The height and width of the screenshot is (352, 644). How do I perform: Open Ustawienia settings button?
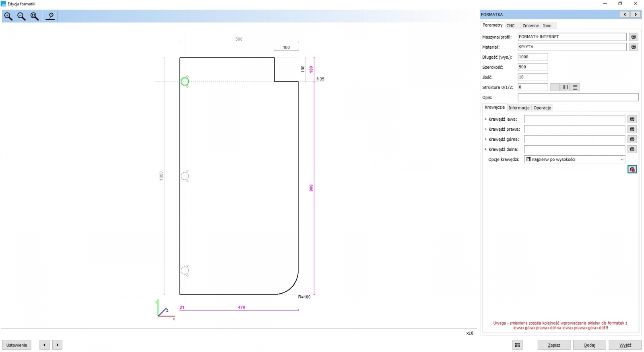(17, 345)
